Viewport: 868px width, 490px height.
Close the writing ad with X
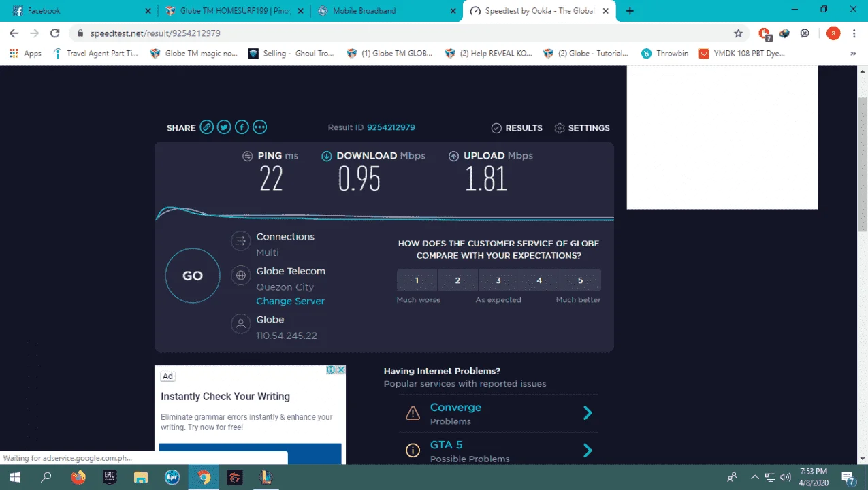[341, 370]
